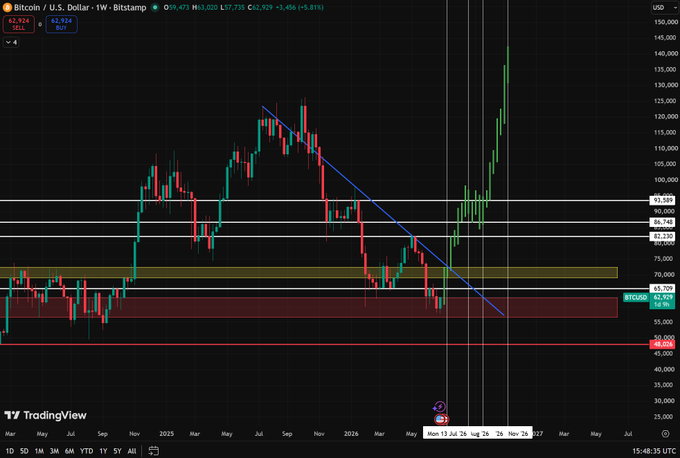Expand the collapsed indicators group showing 4
The height and width of the screenshot is (458, 680).
[11, 42]
